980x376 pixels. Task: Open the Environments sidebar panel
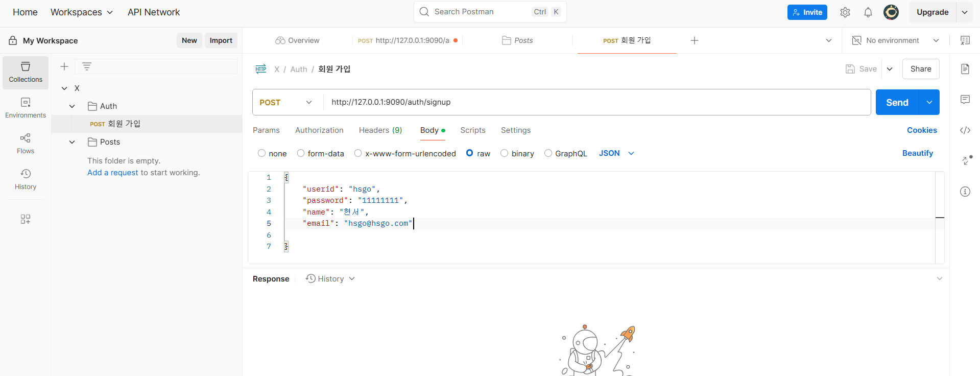pyautogui.click(x=26, y=108)
